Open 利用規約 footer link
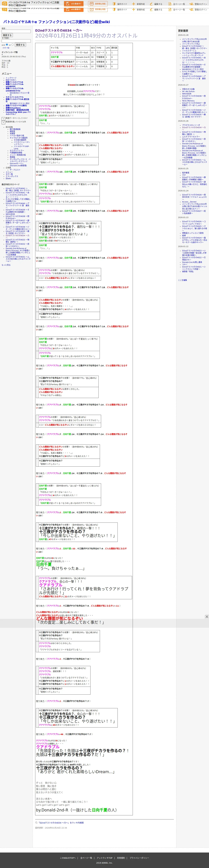Image resolution: width=209 pixels, height=868 pixels. [x=121, y=858]
